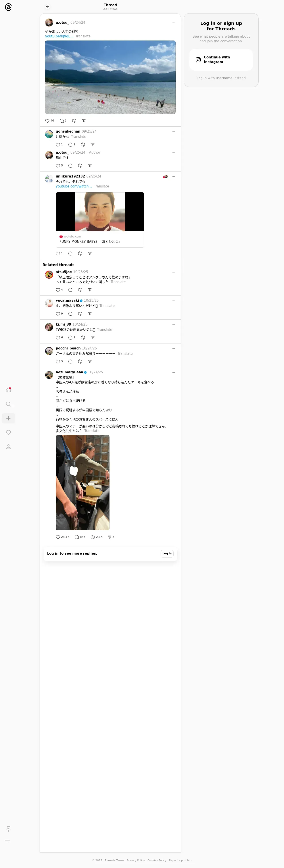Viewport: 284px width, 868px height.
Task: Open more options on uniikura192132's reply
Action: tap(173, 177)
